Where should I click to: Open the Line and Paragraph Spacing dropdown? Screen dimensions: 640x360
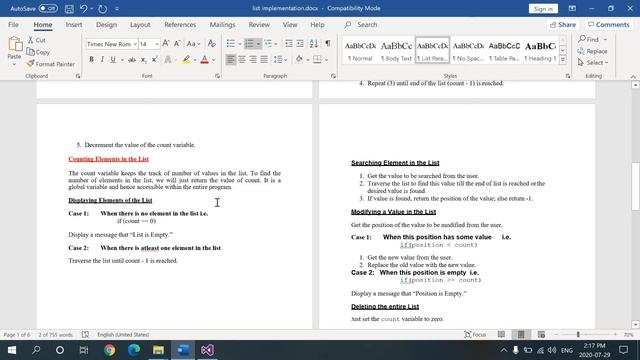coord(280,60)
